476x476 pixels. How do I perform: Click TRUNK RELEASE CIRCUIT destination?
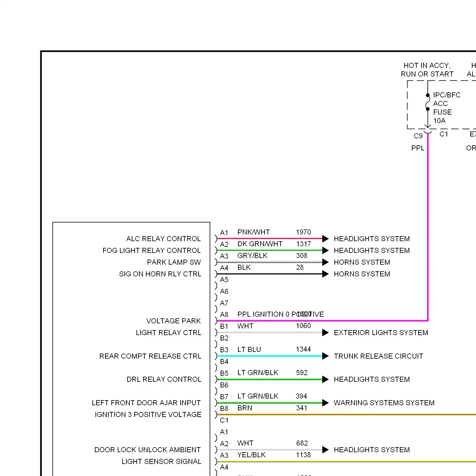pos(379,356)
